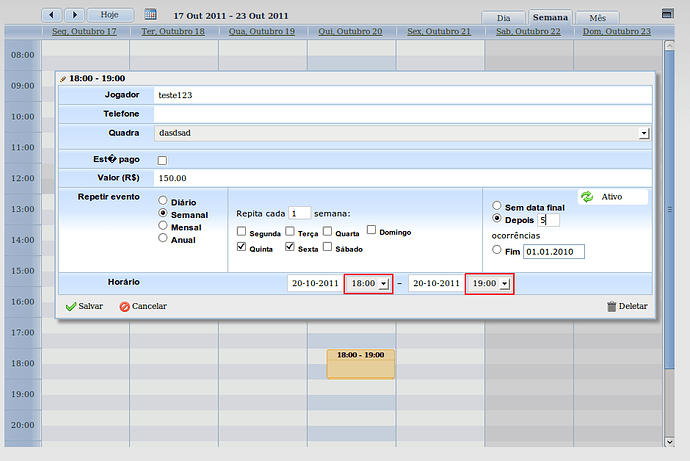690x461 pixels.
Task: Check the Domingo checkbox
Action: 371,230
